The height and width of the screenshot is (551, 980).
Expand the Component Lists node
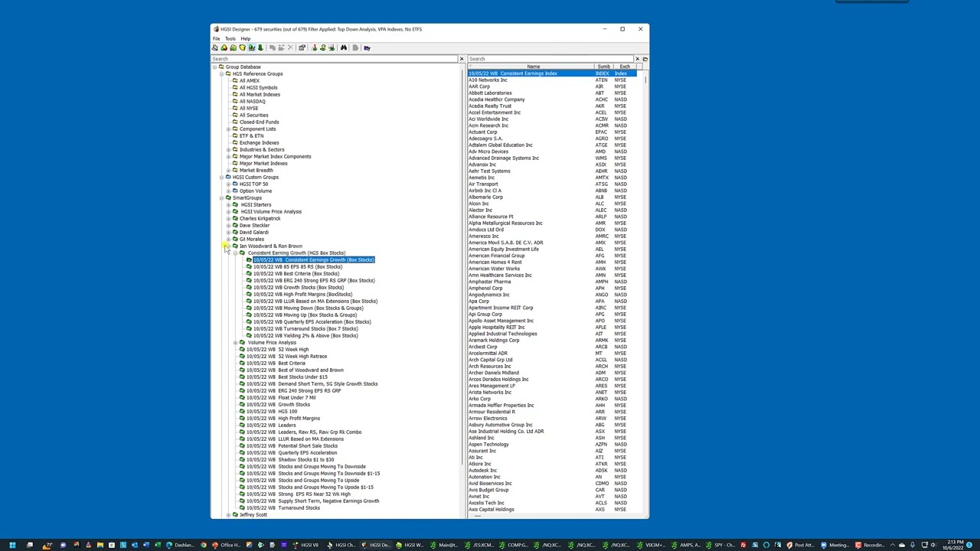tap(228, 129)
